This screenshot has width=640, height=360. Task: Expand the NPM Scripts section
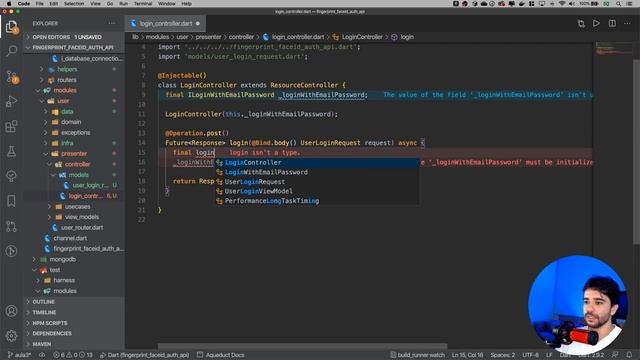pyautogui.click(x=73, y=323)
